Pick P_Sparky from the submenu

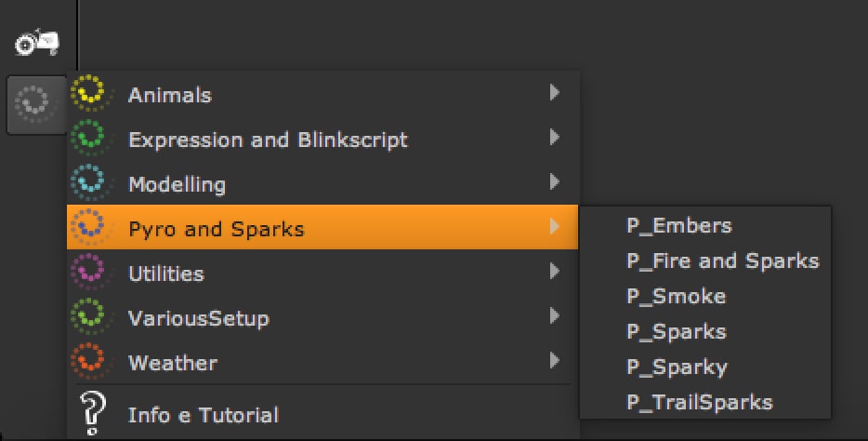click(677, 367)
